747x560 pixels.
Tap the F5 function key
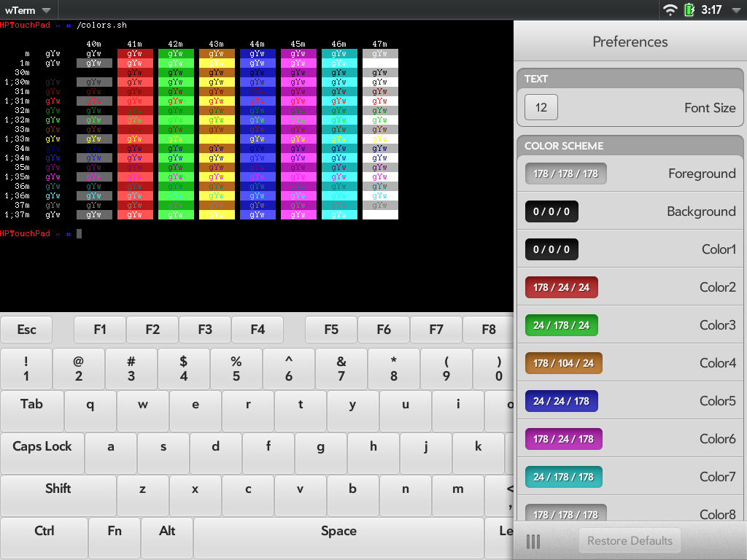click(331, 330)
